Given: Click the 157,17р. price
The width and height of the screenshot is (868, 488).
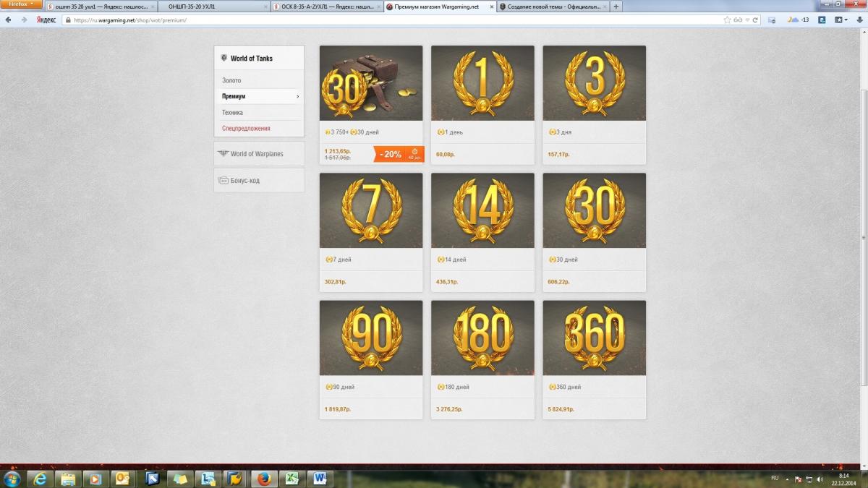Looking at the screenshot, I should point(559,154).
